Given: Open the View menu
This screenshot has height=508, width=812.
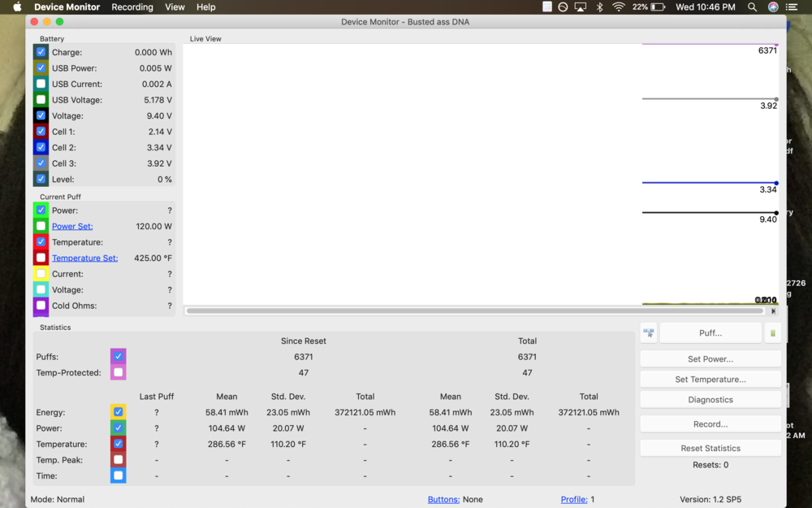Looking at the screenshot, I should tap(175, 7).
